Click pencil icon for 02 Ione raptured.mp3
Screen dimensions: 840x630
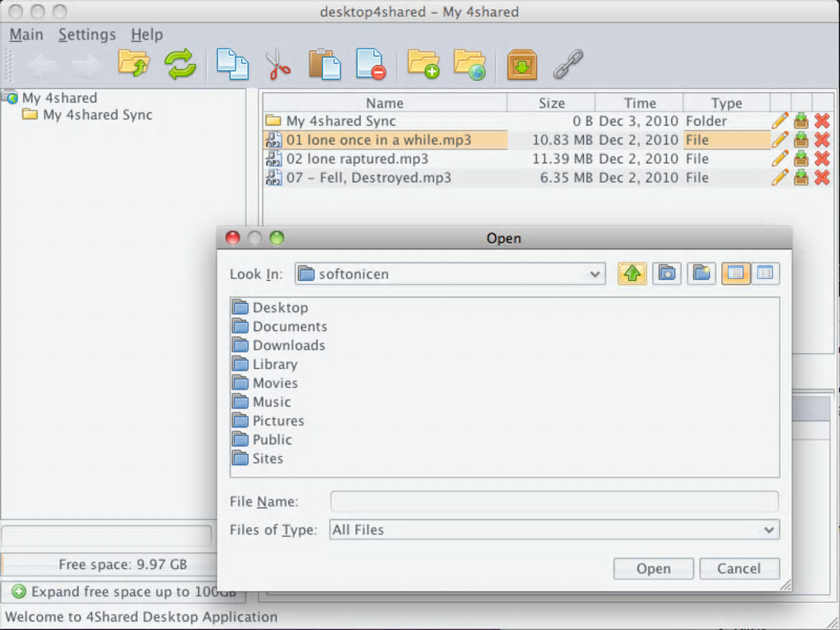coord(780,159)
